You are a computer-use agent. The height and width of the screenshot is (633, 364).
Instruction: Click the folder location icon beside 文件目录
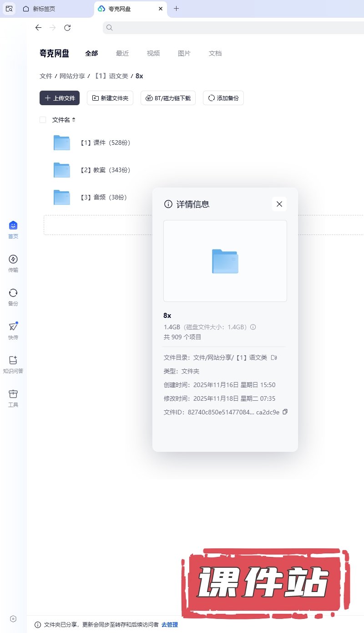coord(274,357)
